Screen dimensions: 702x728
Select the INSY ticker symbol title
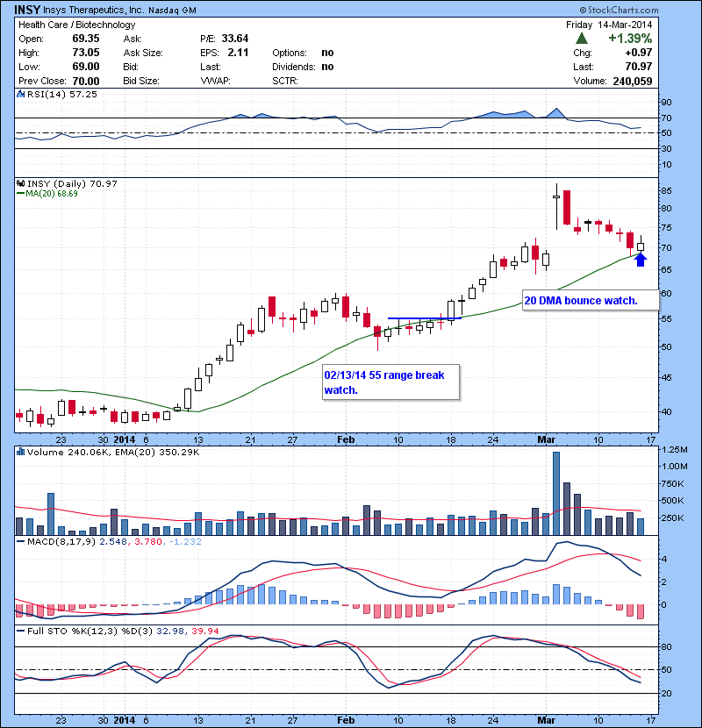pyautogui.click(x=27, y=10)
